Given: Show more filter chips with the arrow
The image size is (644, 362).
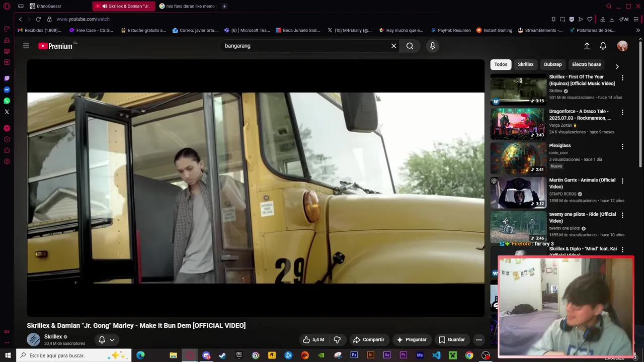Looking at the screenshot, I should (617, 66).
